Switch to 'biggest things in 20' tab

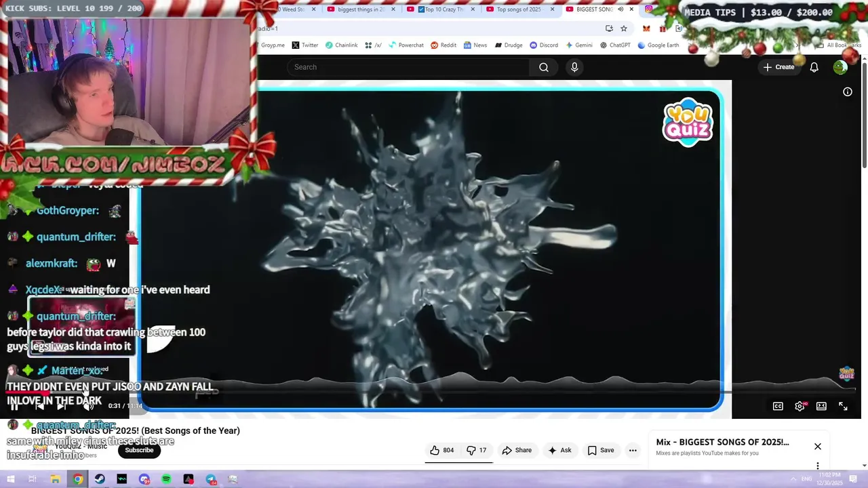(359, 9)
